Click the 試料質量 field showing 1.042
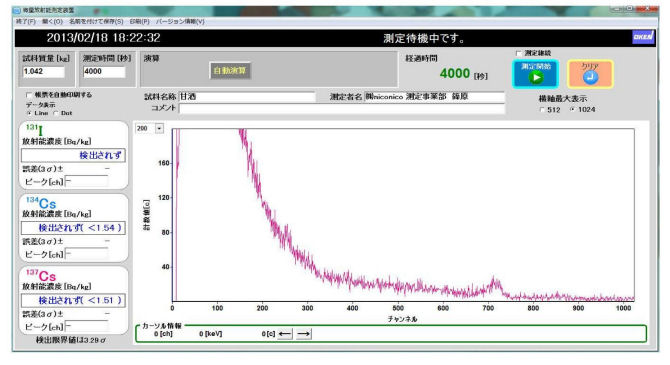The width and height of the screenshot is (670, 365). 44,71
